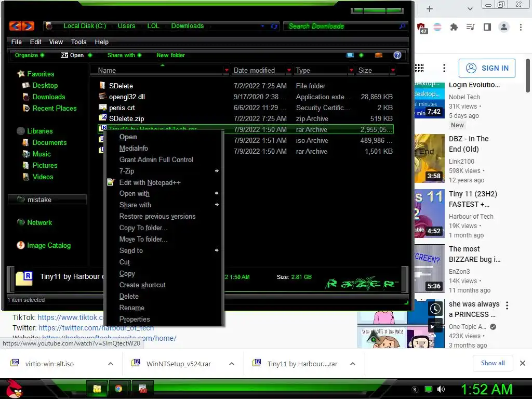Expand options for WinNTSetup_v524.rar download

click(x=232, y=364)
